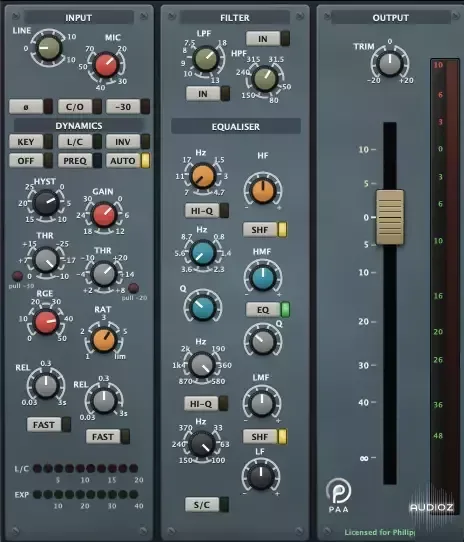Viewport: 464px width, 542px height.
Task: Click the grey LMF frequency Hz knob
Action: tap(202, 365)
